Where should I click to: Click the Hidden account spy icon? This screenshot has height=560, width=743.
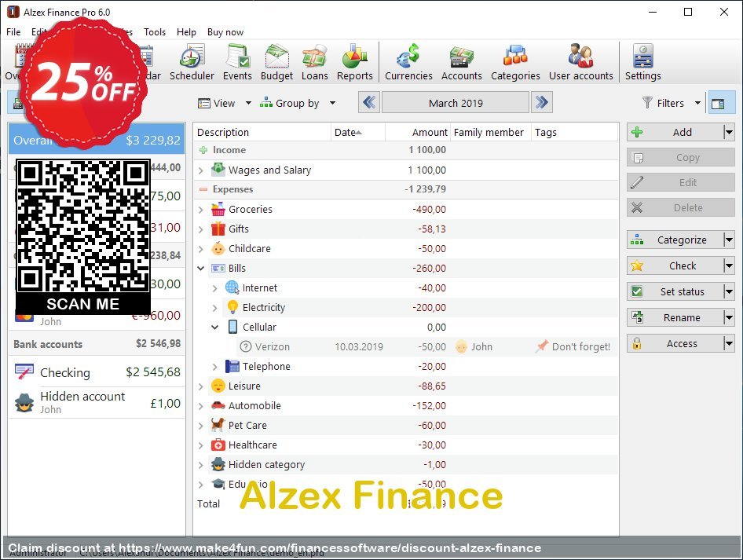point(24,403)
